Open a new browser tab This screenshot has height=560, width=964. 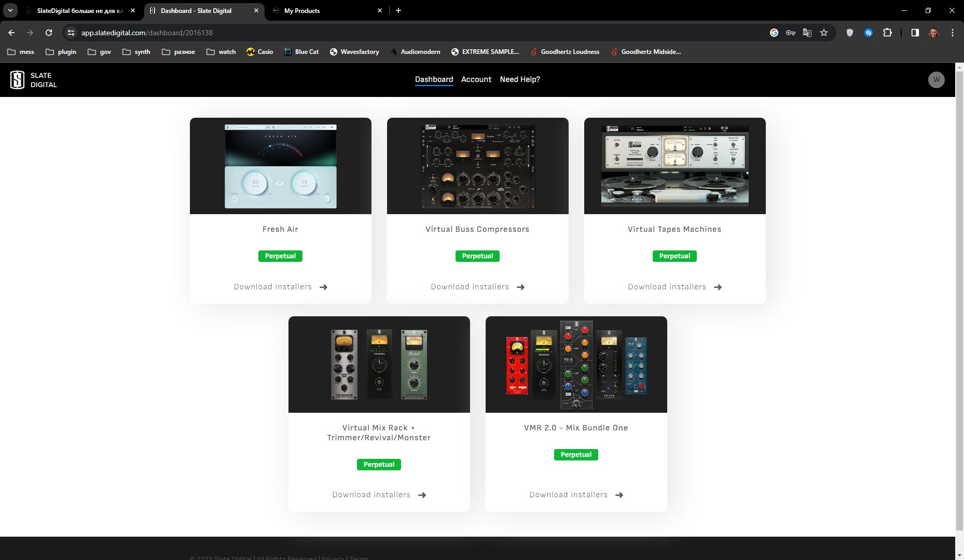[398, 10]
